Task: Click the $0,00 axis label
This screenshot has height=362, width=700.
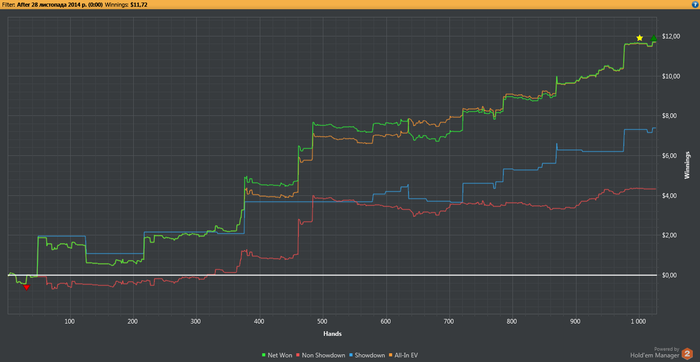Action: [x=671, y=275]
